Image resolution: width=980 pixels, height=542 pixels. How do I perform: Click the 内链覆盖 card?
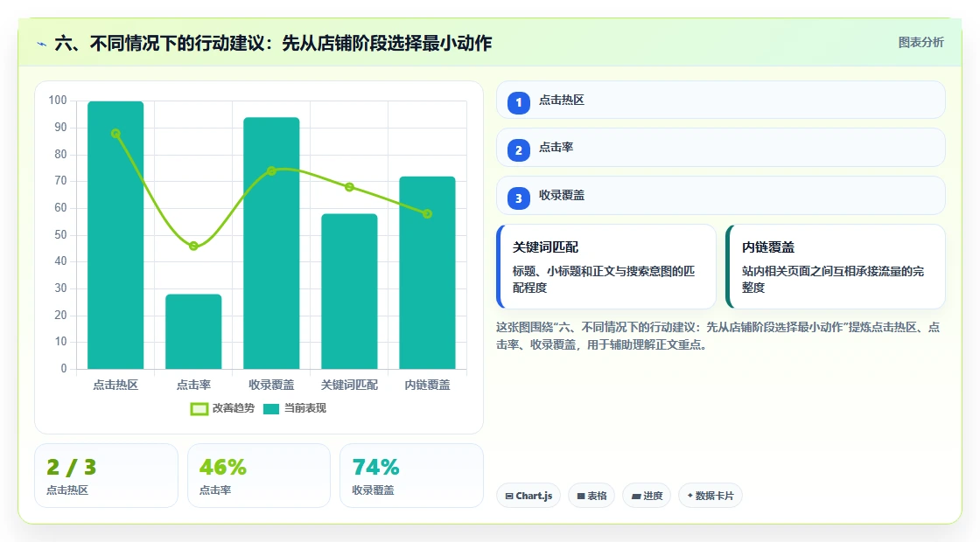836,267
